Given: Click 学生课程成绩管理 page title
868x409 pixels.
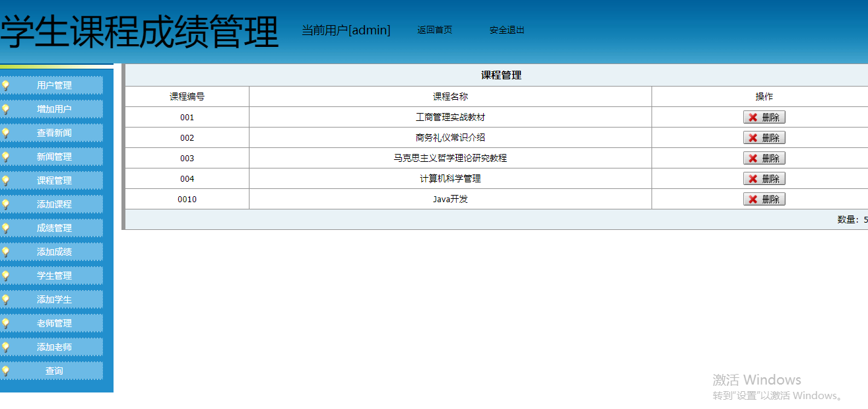Looking at the screenshot, I should pyautogui.click(x=139, y=32).
